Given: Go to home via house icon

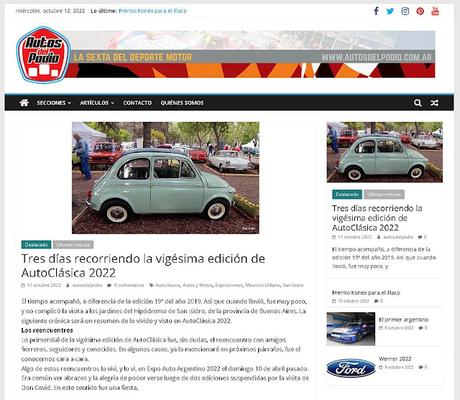Looking at the screenshot, I should point(24,103).
